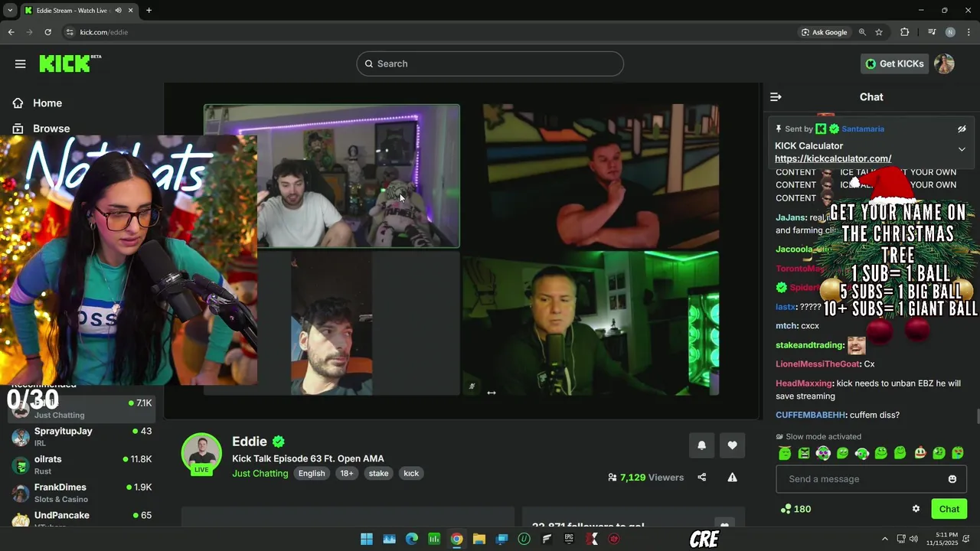The width and height of the screenshot is (980, 551).
Task: Click the Just Chatting category link
Action: [260, 473]
